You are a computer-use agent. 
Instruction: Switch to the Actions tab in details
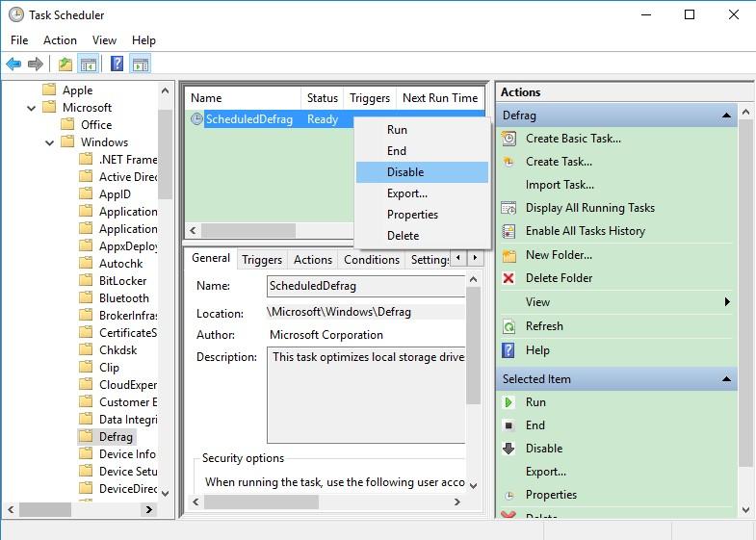pos(313,260)
